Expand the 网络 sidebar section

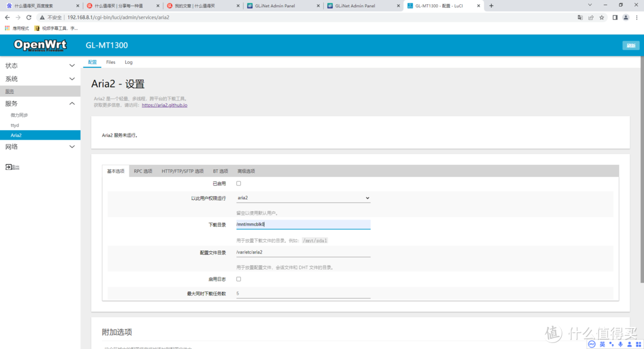[x=39, y=147]
